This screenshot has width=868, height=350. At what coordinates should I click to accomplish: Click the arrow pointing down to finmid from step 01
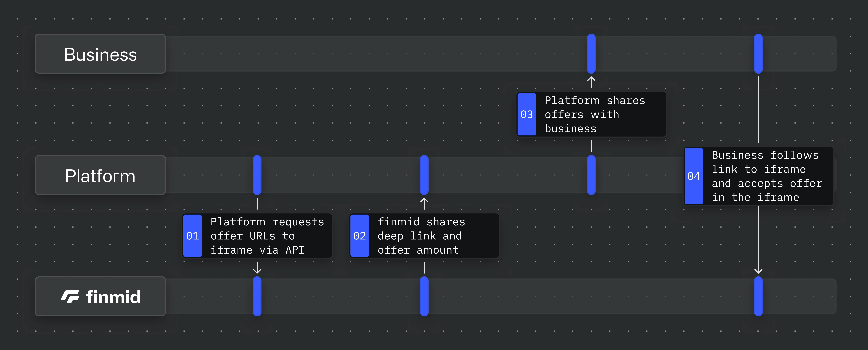(257, 270)
